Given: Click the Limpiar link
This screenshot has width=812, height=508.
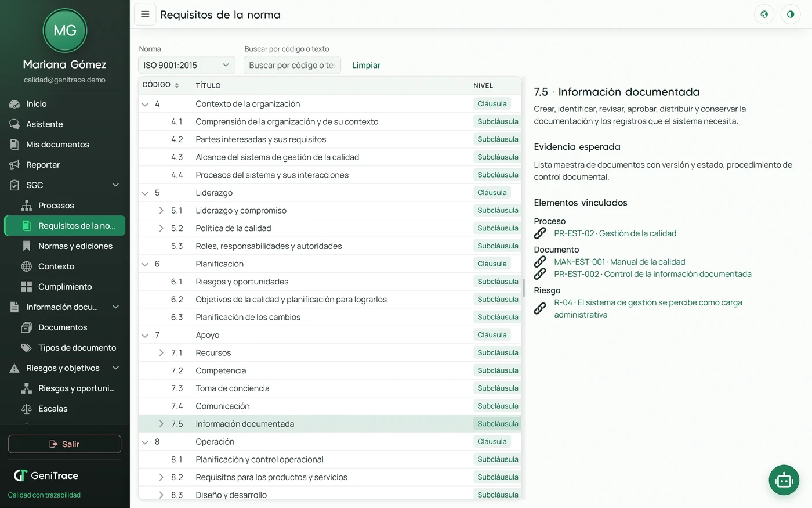Looking at the screenshot, I should (x=366, y=65).
